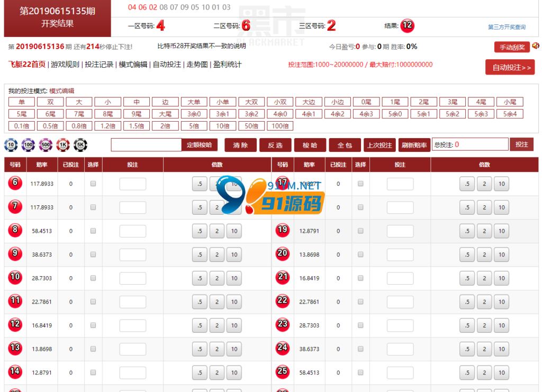Click the bet input for number 20 row
This screenshot has width=542, height=392.
click(400, 255)
